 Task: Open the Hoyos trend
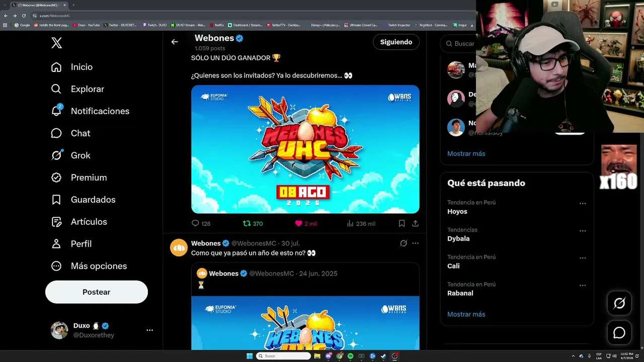click(x=457, y=212)
